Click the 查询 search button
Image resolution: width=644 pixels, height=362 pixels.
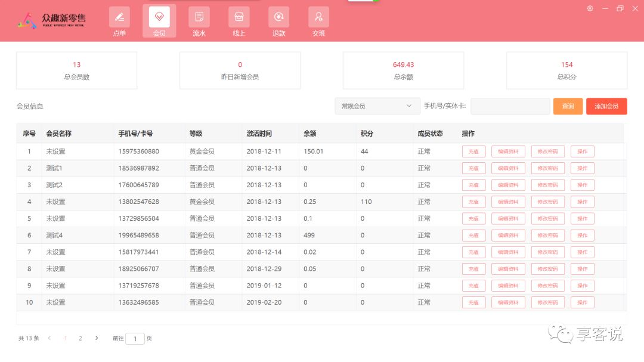(567, 106)
